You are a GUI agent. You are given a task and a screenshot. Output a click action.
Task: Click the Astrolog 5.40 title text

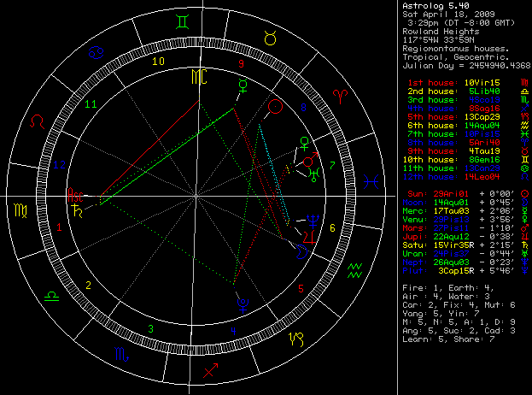[434, 7]
